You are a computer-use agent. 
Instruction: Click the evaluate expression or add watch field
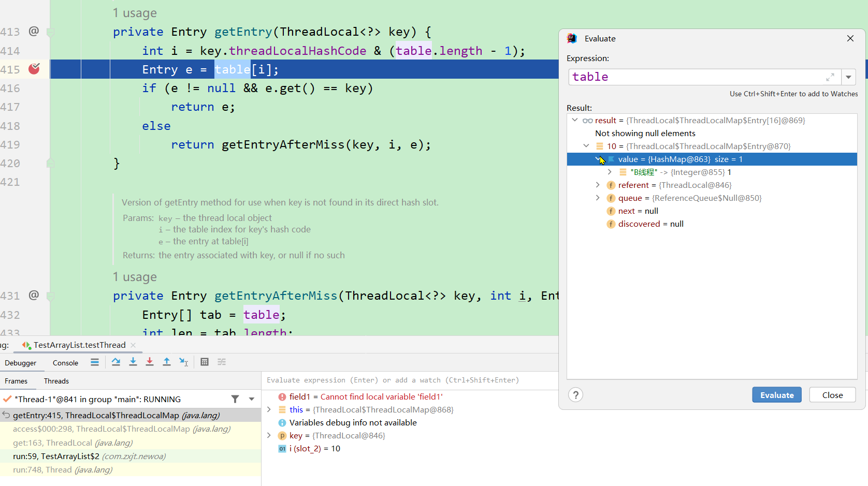point(409,380)
